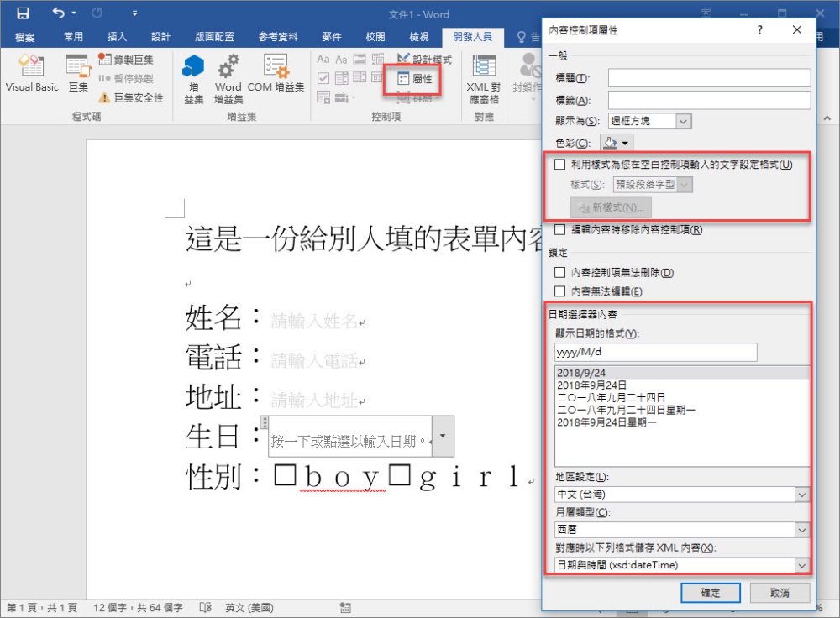Save the document from Quick Access Toolbar
The height and width of the screenshot is (618, 840).
[23, 13]
